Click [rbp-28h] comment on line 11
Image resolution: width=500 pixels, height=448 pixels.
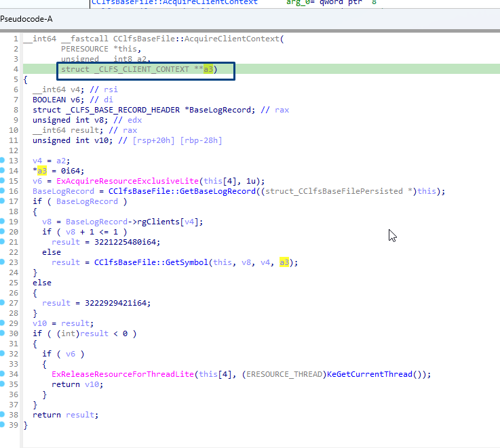point(201,140)
